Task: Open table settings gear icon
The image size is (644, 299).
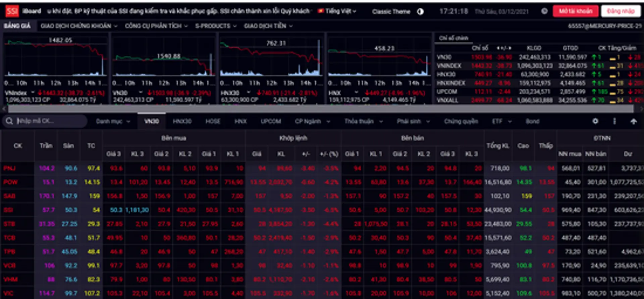Action: tap(595, 121)
